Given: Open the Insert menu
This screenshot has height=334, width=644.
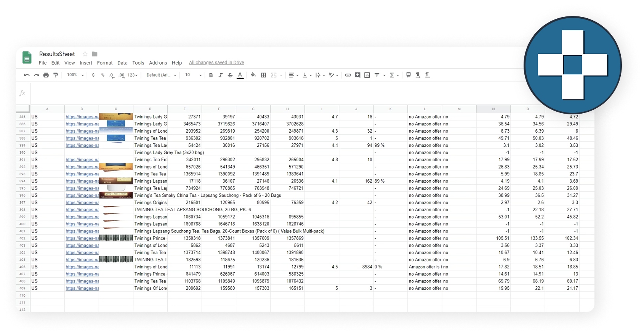Looking at the screenshot, I should point(86,63).
